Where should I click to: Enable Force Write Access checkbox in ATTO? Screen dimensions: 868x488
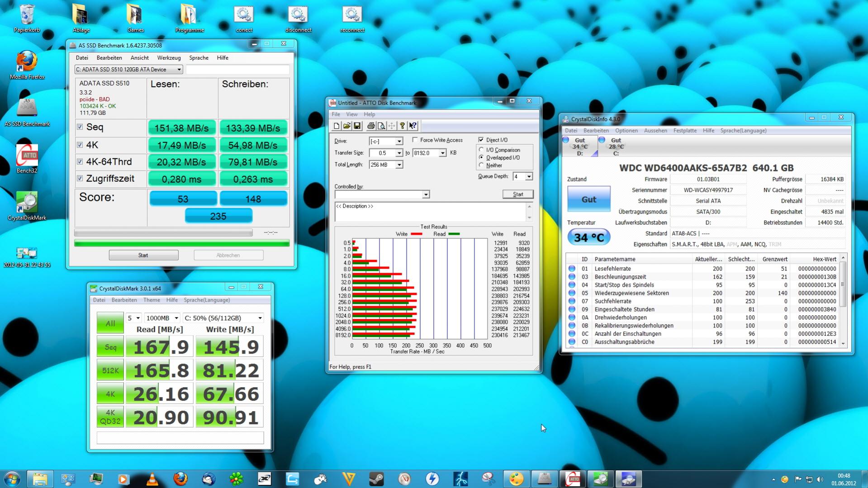tap(415, 140)
